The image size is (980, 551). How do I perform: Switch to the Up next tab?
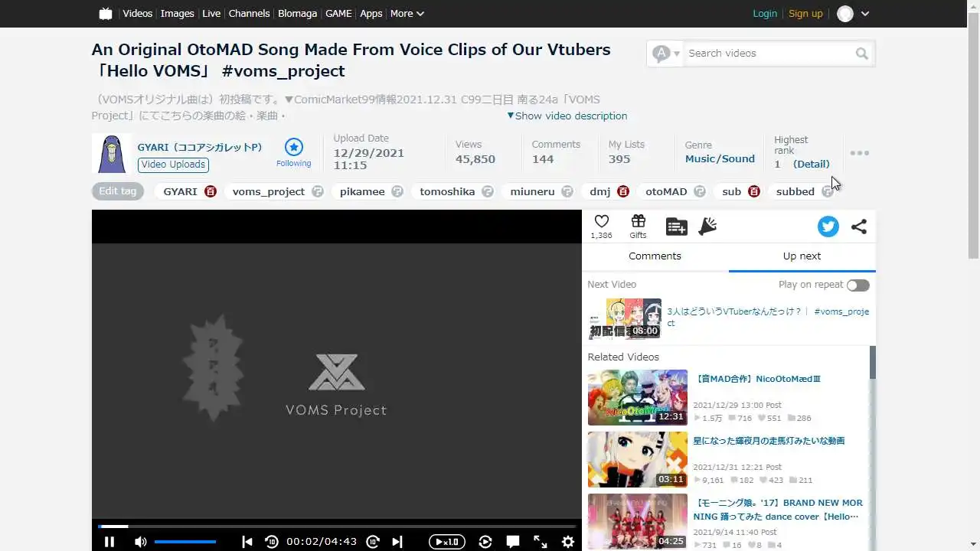tap(802, 256)
